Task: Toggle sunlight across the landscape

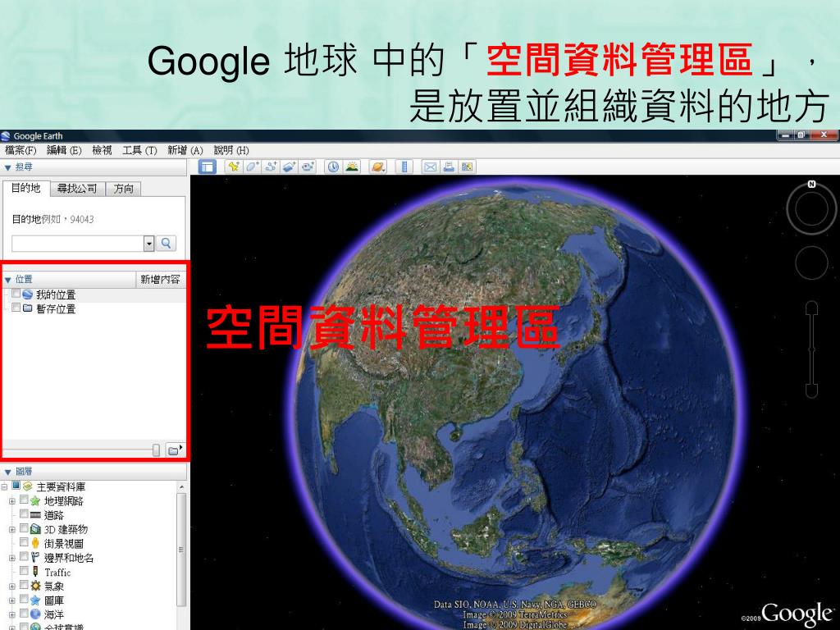Action: [352, 167]
